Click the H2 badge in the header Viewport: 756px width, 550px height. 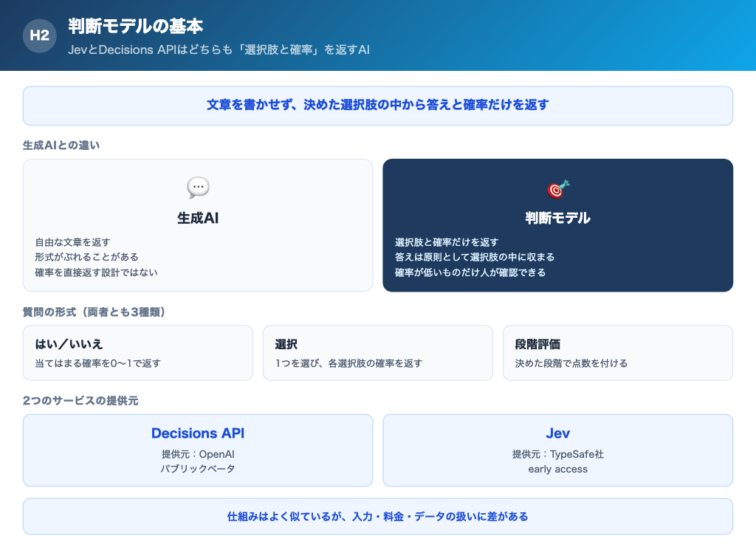tap(40, 35)
